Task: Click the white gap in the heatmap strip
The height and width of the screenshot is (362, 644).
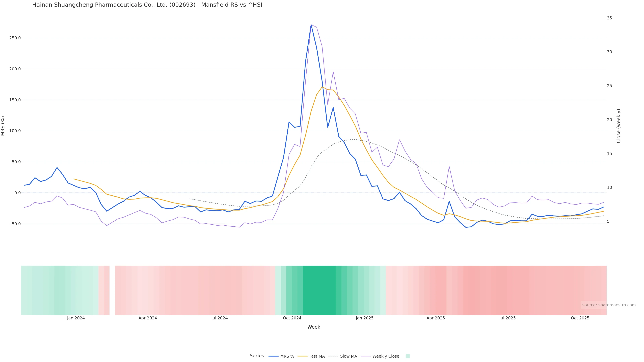Action: click(x=112, y=290)
